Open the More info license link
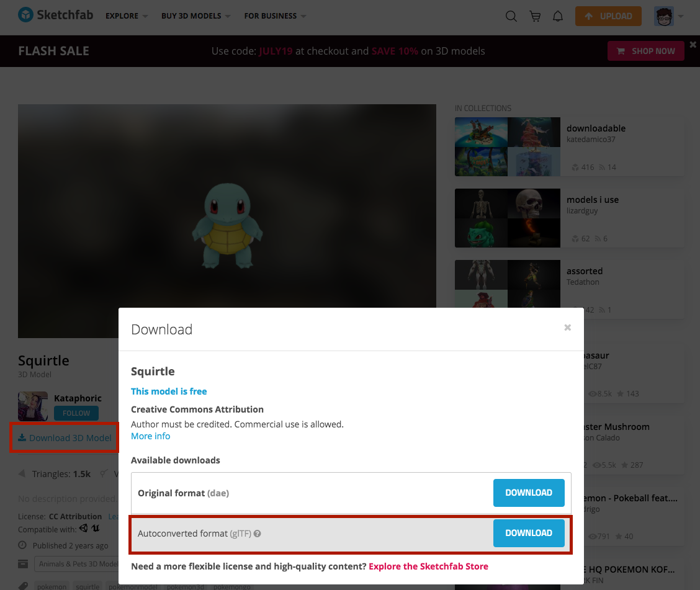Screen dimensions: 700x590 tap(150, 436)
